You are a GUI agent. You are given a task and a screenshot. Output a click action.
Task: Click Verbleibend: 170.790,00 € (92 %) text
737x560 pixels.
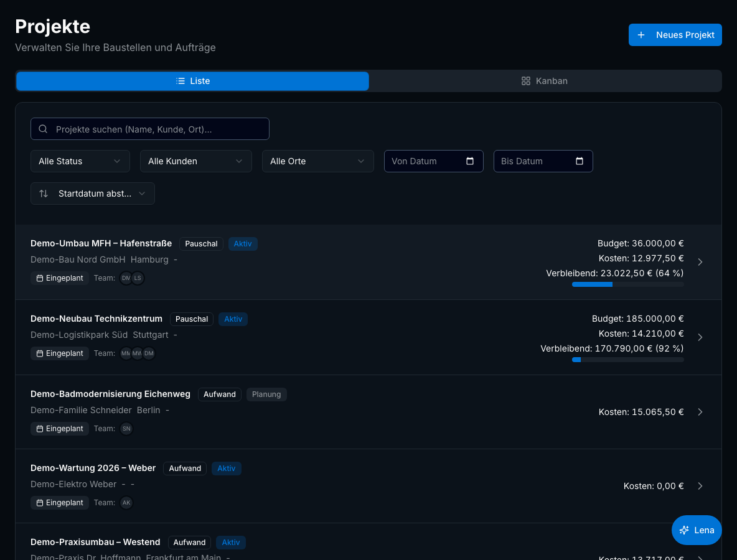point(612,348)
